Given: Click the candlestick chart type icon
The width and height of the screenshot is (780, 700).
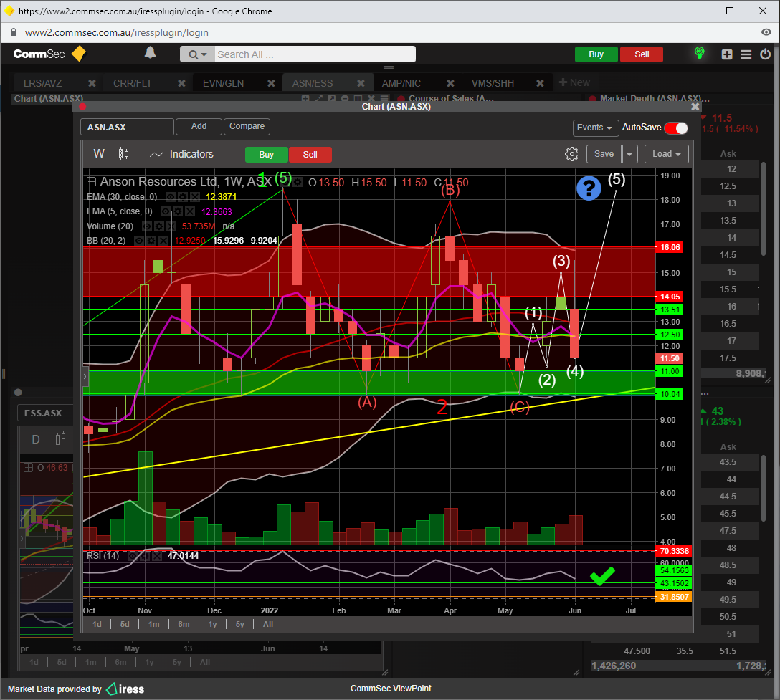Looking at the screenshot, I should pyautogui.click(x=123, y=154).
